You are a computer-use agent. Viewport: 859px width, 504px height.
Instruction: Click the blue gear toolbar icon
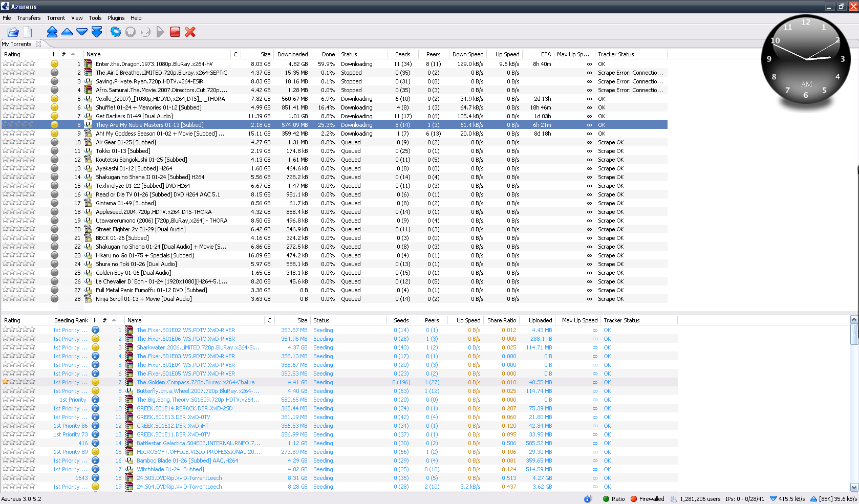(116, 32)
